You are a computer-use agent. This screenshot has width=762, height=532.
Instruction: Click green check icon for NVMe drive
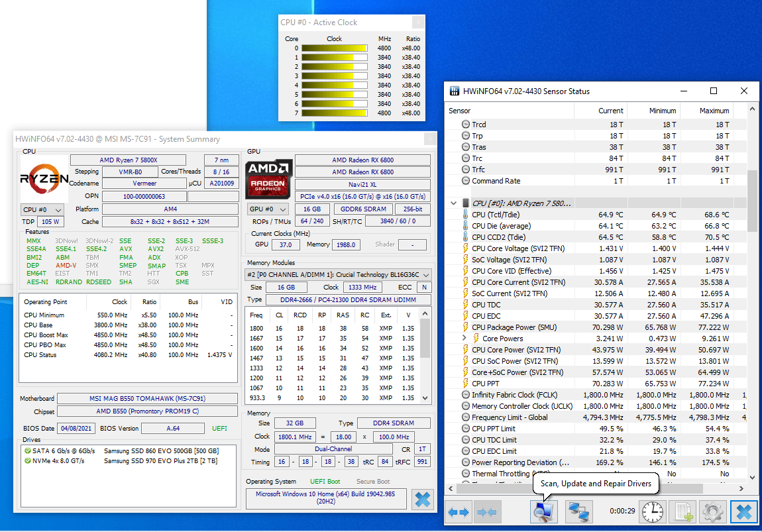coord(28,460)
